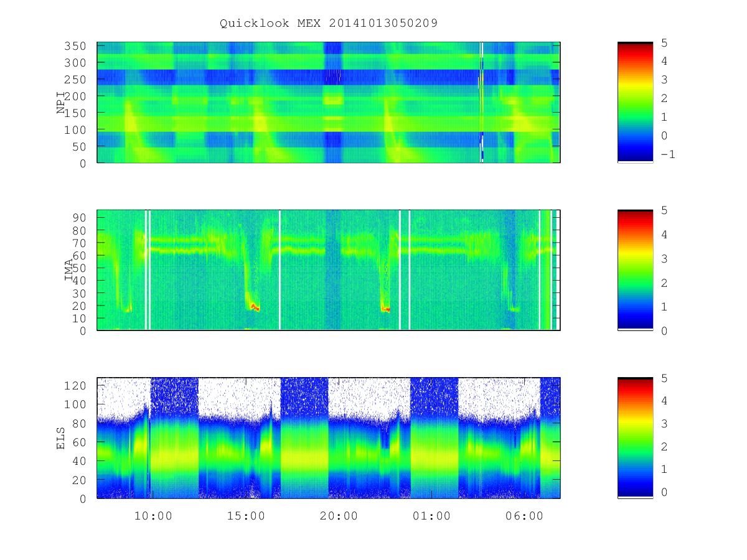Viewport: 747px width, 560px height.
Task: Click the 06:00 time tick label
Action: tap(524, 516)
